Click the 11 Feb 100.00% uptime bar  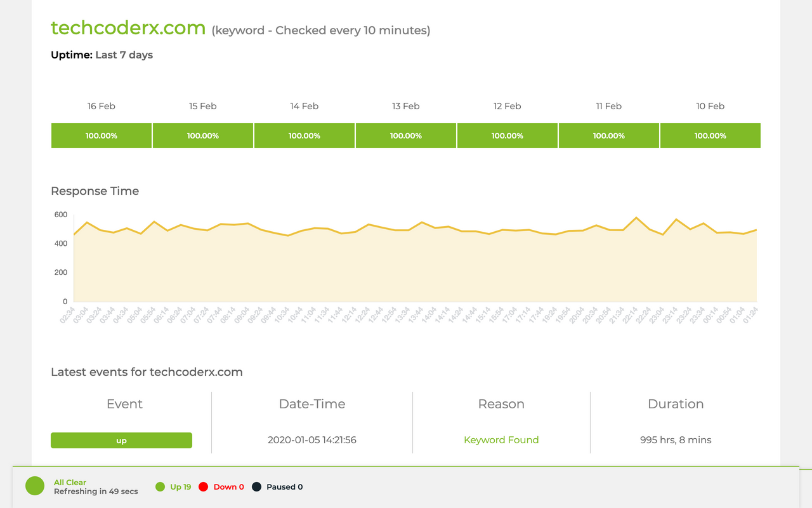coord(609,136)
